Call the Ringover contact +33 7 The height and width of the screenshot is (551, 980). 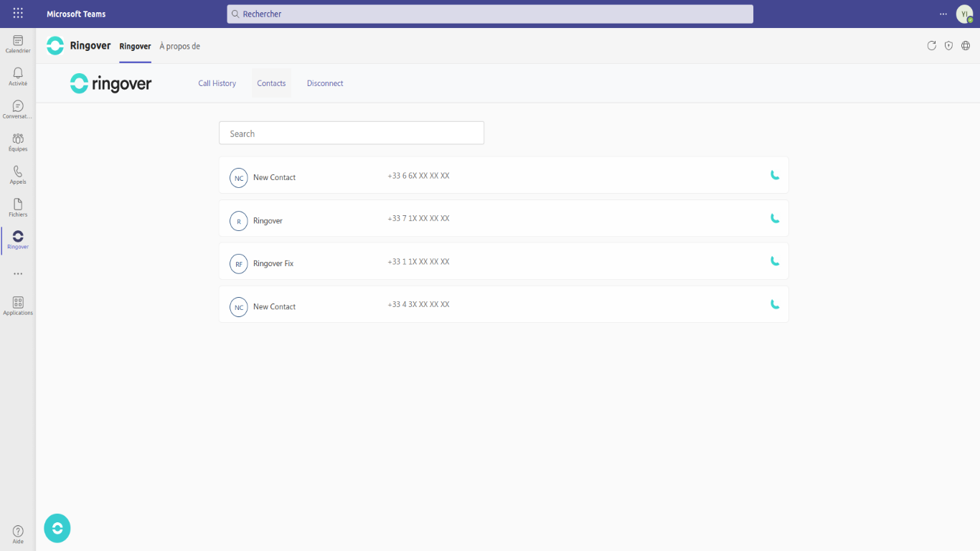pos(775,218)
